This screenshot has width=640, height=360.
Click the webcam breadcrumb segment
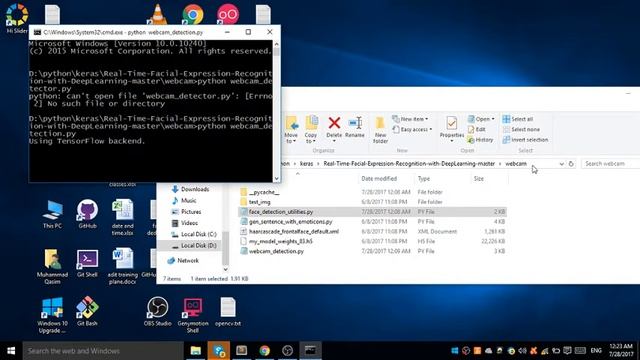[x=516, y=164]
